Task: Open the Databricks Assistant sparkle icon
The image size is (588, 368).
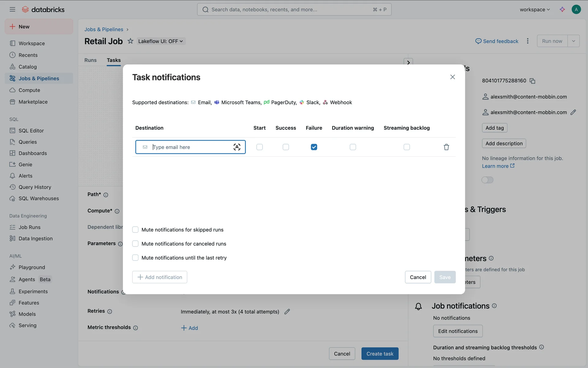Action: 562,10
